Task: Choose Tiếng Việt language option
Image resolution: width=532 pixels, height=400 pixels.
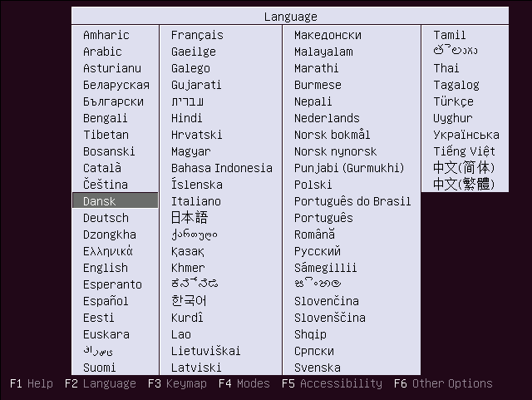Action: (464, 151)
